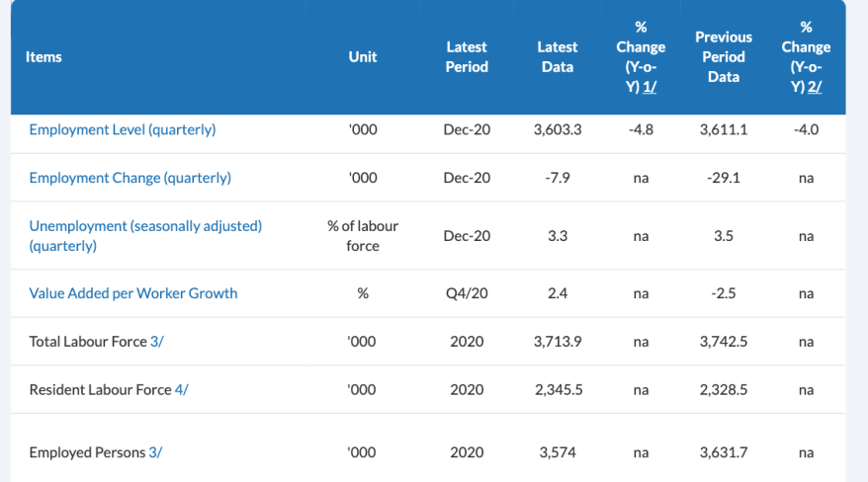Click footnote 2/ in last % Change header
868x482 pixels.
point(815,86)
